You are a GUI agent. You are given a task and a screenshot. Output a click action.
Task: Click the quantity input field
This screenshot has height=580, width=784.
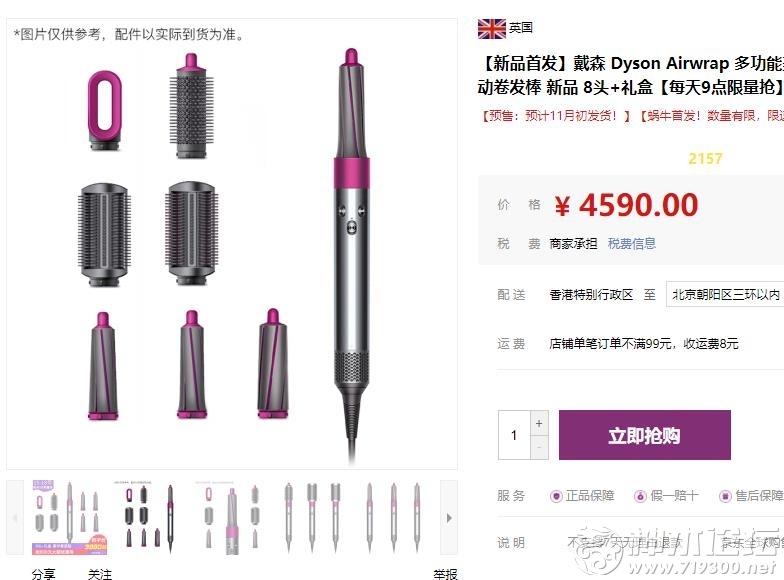(x=514, y=435)
